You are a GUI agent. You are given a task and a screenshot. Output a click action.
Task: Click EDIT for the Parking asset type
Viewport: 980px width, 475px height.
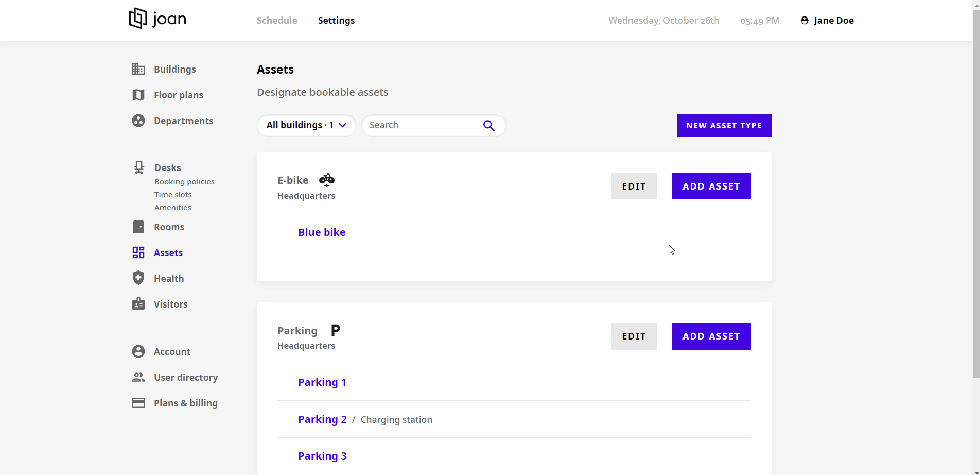(634, 336)
